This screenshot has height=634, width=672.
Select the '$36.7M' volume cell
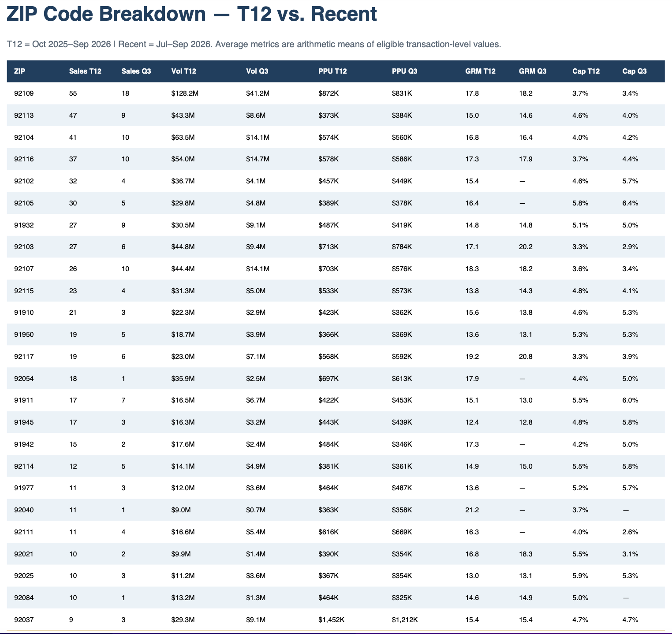(183, 181)
